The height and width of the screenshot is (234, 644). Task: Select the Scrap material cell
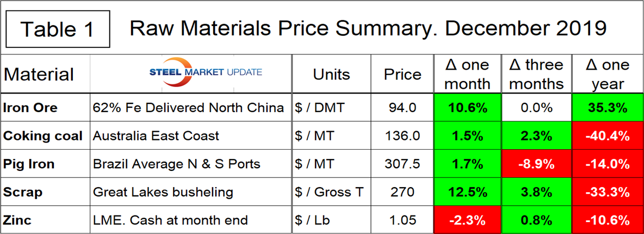pyautogui.click(x=23, y=192)
